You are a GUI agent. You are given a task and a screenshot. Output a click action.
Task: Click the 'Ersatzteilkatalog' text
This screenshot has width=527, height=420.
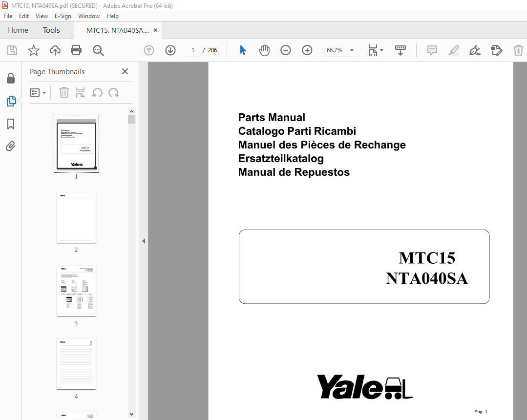tap(281, 158)
